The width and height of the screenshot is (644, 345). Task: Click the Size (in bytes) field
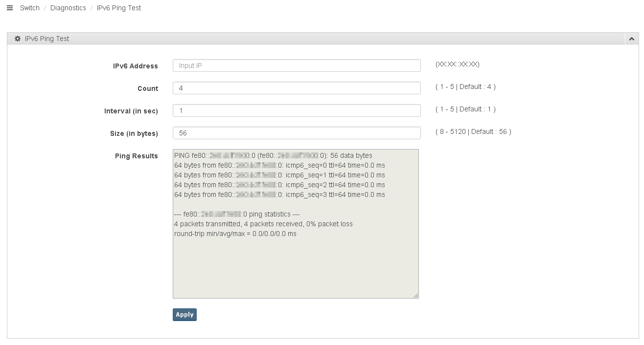(x=297, y=133)
